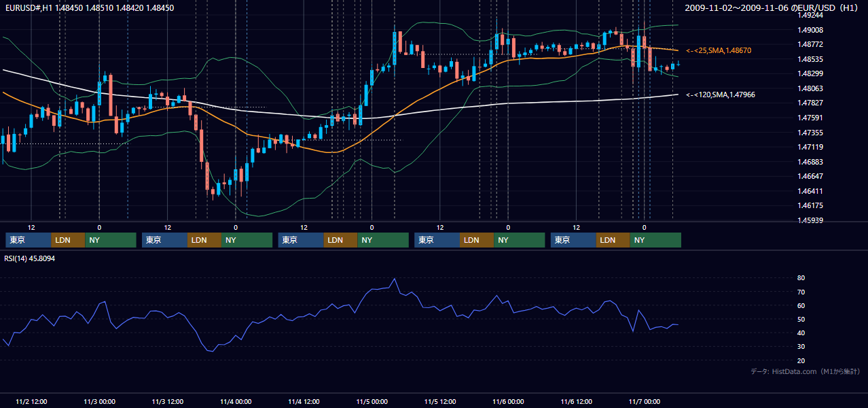Click the 11/4 12:00 date label
This screenshot has width=868, height=408.
(304, 401)
